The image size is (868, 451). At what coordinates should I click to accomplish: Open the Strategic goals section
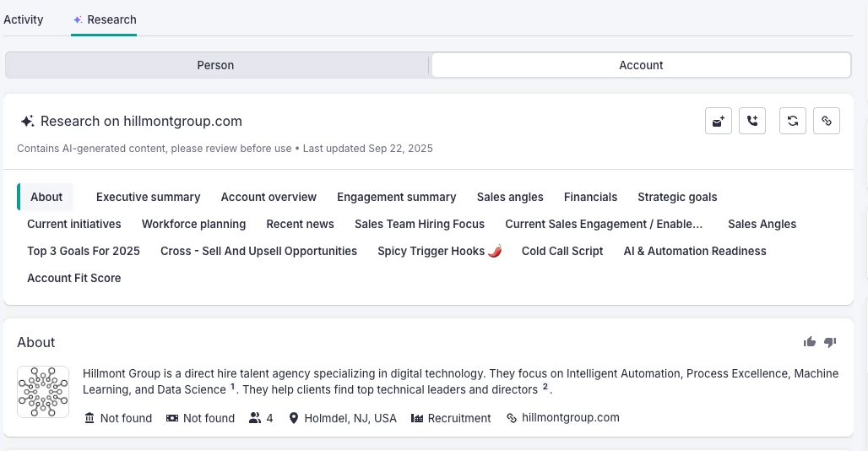[677, 197]
